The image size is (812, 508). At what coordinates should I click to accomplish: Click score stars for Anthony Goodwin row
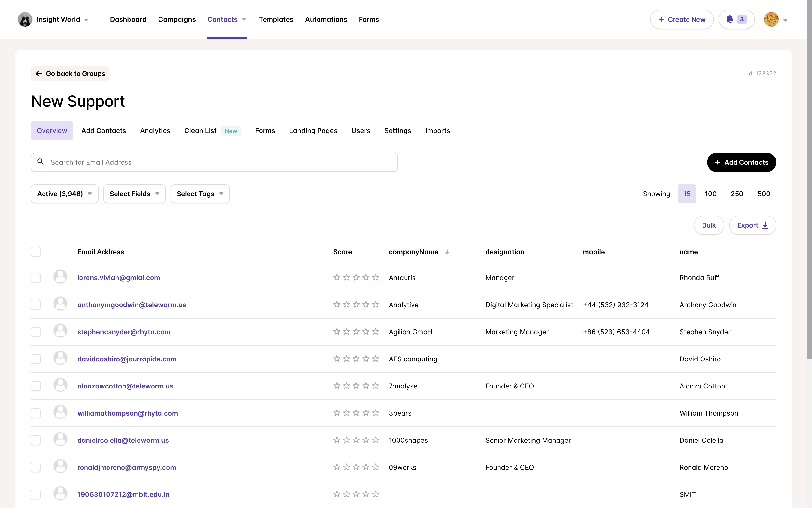(356, 305)
